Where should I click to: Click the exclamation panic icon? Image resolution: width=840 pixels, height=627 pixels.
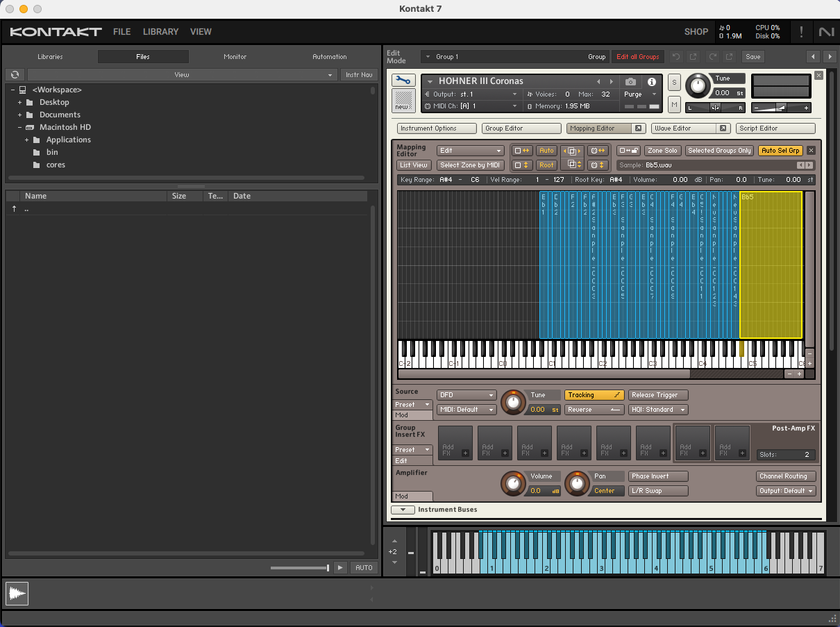point(801,32)
